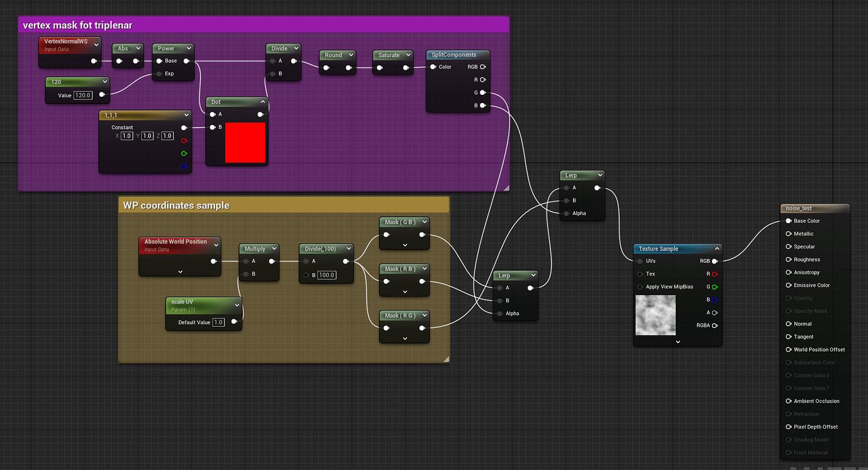Select the 'WP coordinates sample' comment title
The image size is (868, 470).
176,205
